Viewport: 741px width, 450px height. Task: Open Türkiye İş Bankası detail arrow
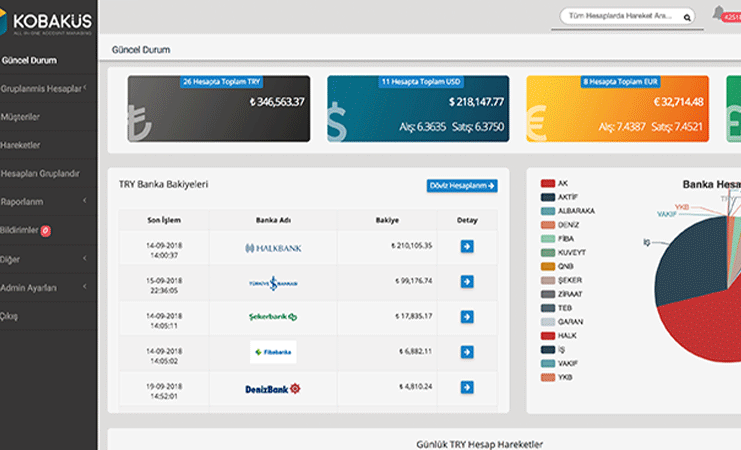(x=467, y=282)
